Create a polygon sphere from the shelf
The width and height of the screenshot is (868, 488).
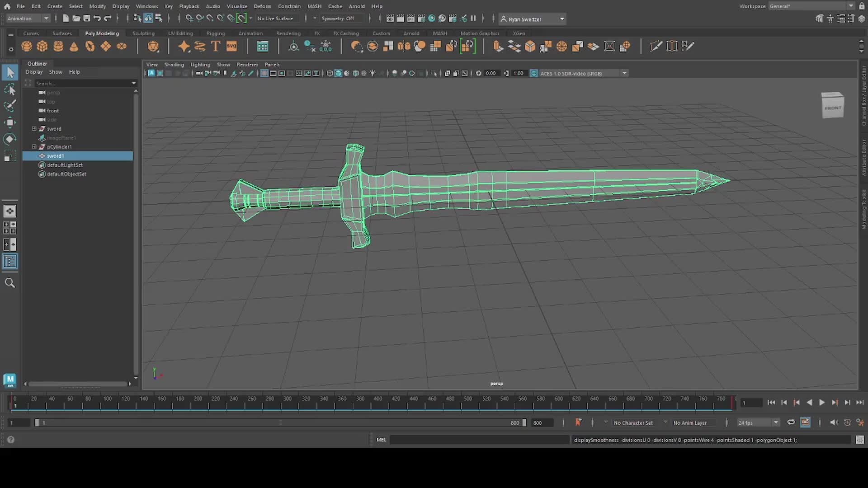coord(26,46)
